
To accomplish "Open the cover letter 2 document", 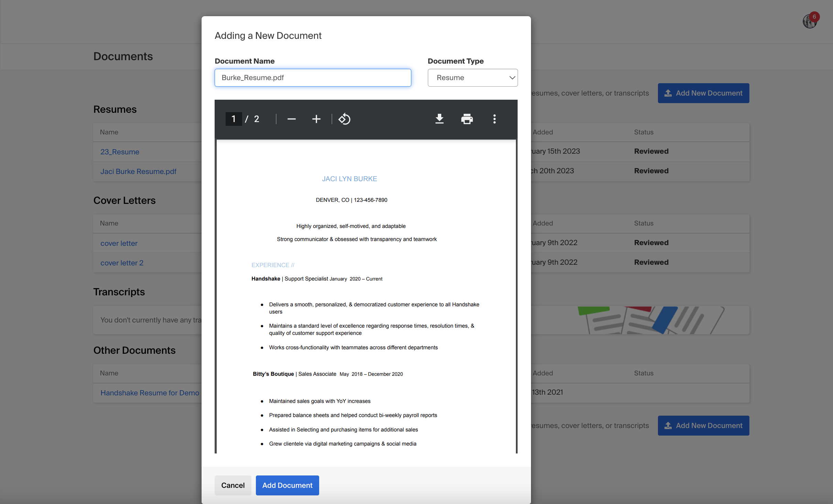I will click(122, 263).
